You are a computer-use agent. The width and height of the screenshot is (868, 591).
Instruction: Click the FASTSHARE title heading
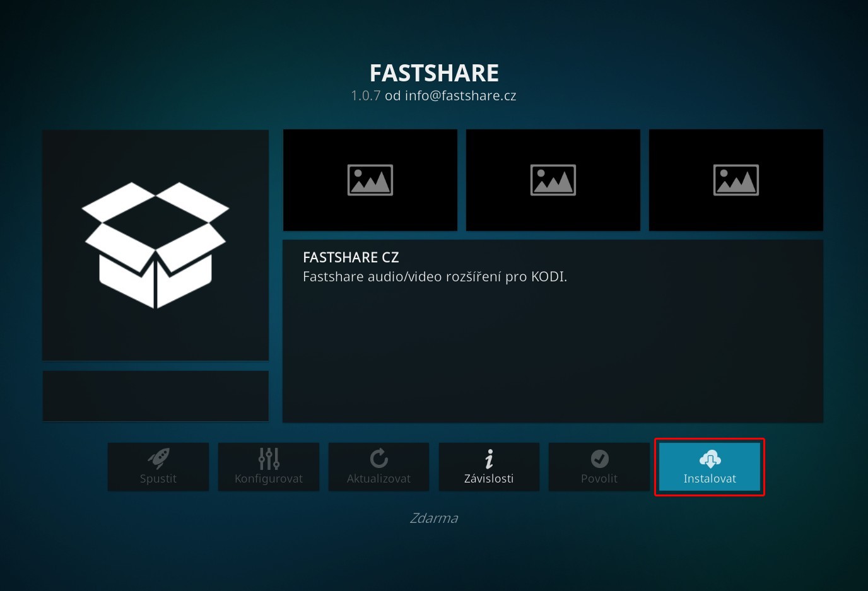point(434,73)
